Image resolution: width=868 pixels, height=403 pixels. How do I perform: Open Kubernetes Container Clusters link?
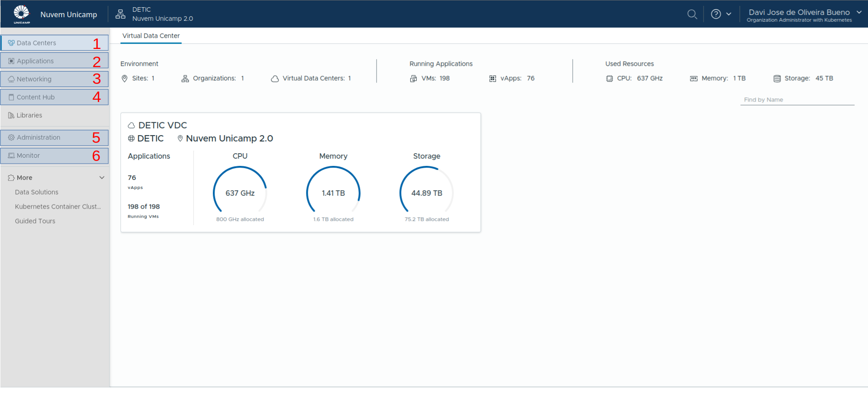tap(58, 207)
